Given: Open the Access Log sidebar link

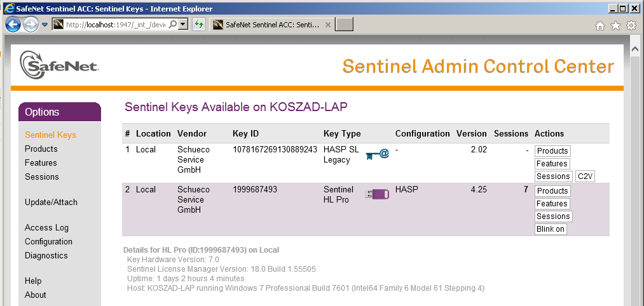Looking at the screenshot, I should coord(46,227).
